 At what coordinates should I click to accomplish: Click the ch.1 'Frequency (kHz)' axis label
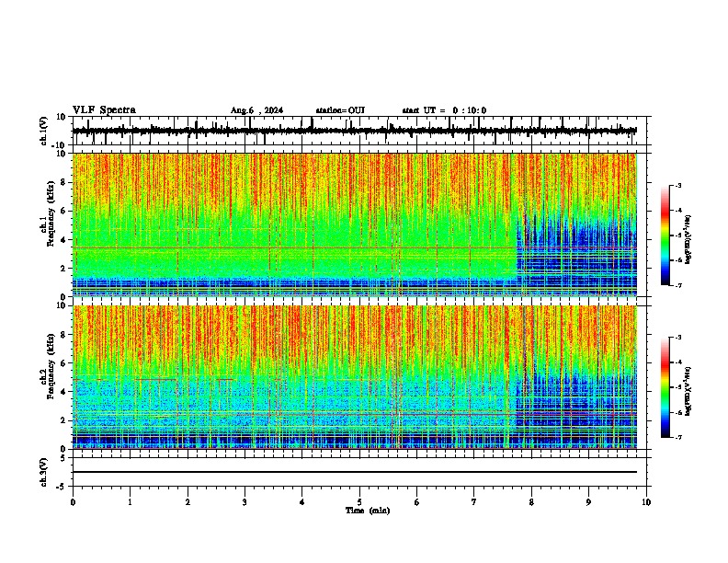[52, 213]
